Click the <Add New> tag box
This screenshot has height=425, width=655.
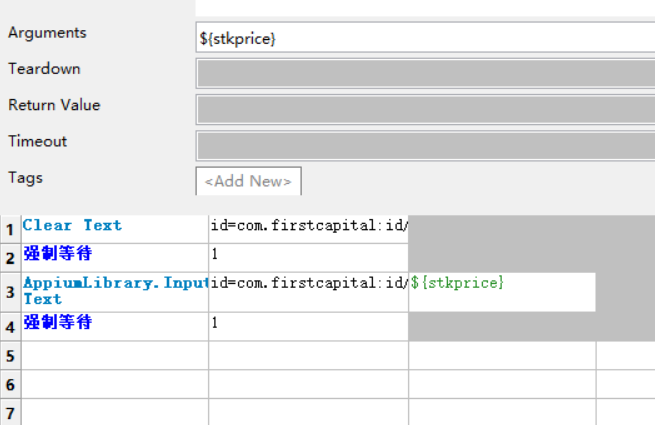pos(249,181)
